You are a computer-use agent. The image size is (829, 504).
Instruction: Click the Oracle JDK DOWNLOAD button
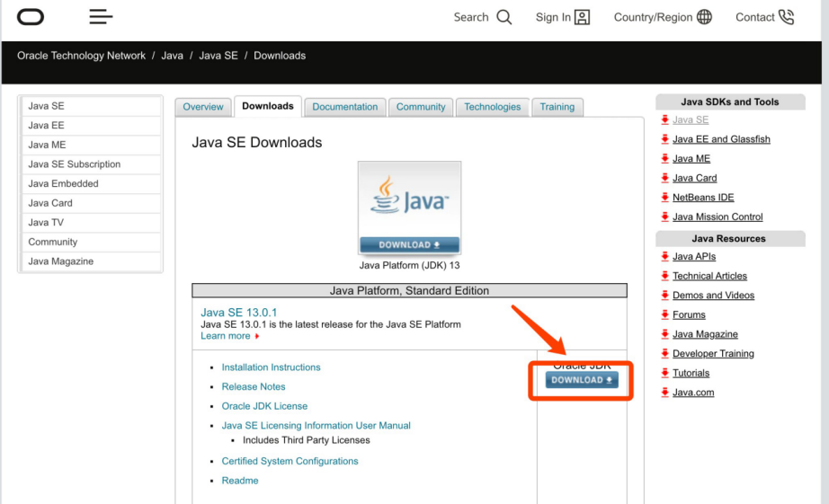point(582,380)
